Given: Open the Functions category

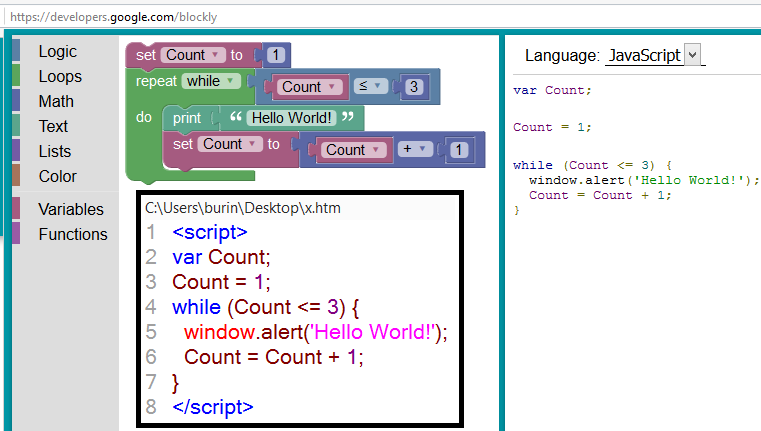Looking at the screenshot, I should coord(72,235).
